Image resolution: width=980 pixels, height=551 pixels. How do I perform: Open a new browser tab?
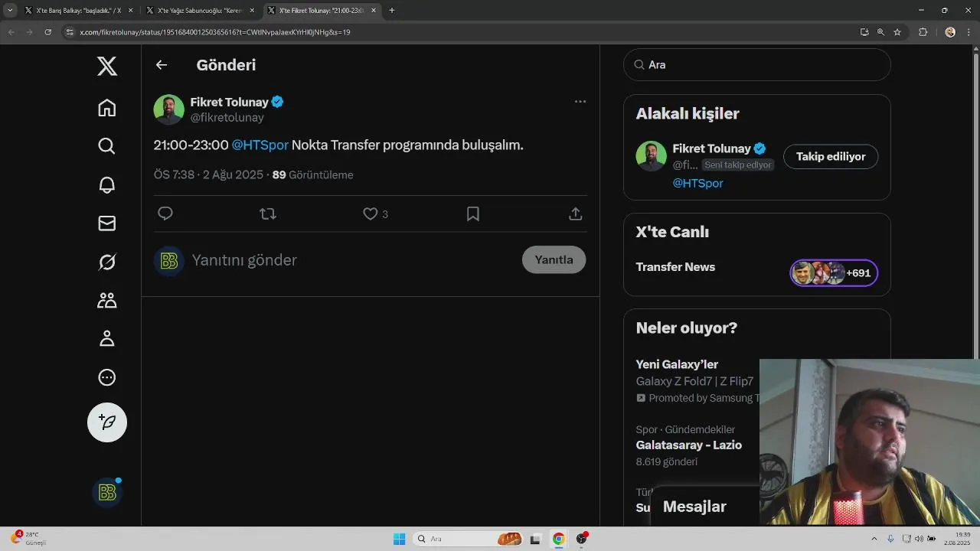coord(392,11)
